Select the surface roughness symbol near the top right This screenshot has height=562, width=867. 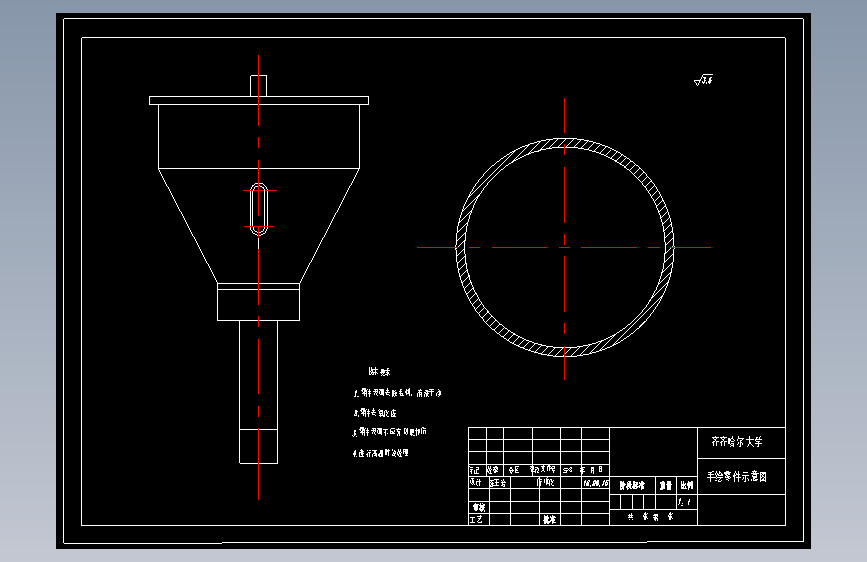pyautogui.click(x=703, y=80)
